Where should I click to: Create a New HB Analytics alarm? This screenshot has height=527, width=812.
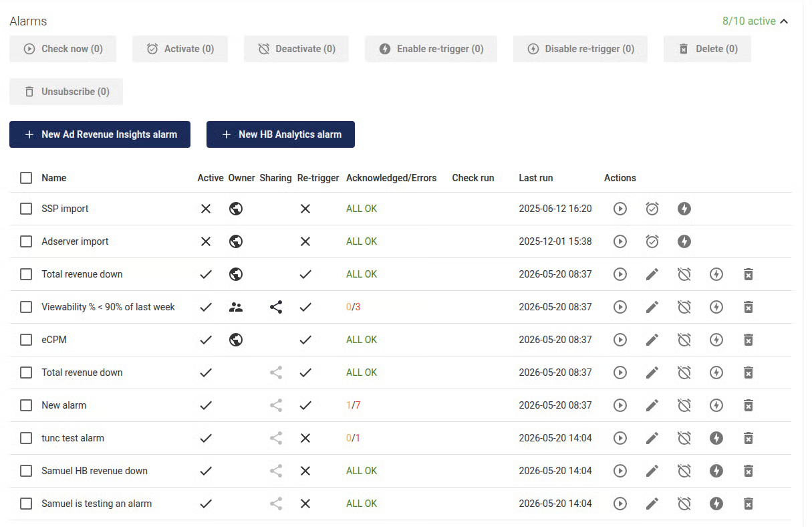pyautogui.click(x=281, y=134)
